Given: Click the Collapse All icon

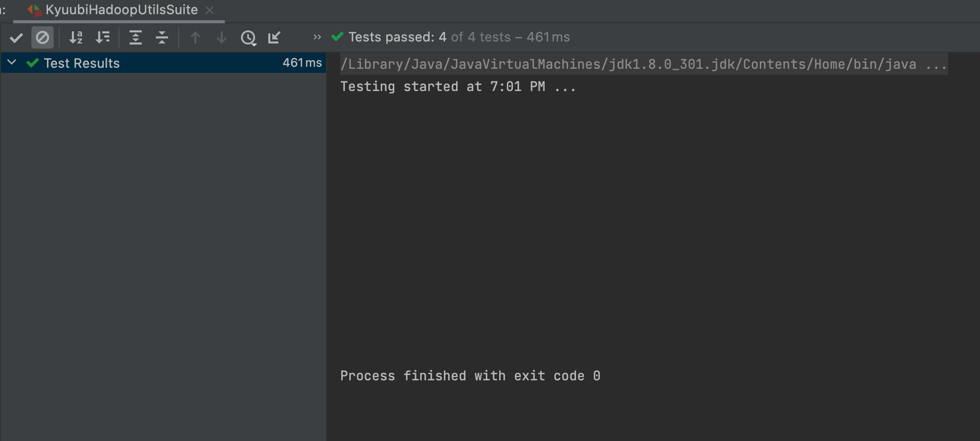Looking at the screenshot, I should click(x=162, y=37).
